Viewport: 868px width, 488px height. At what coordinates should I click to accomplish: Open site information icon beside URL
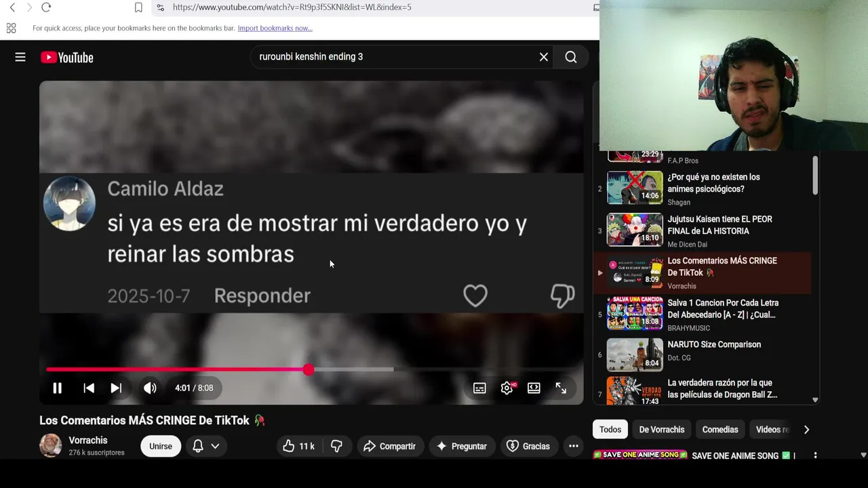click(x=160, y=7)
